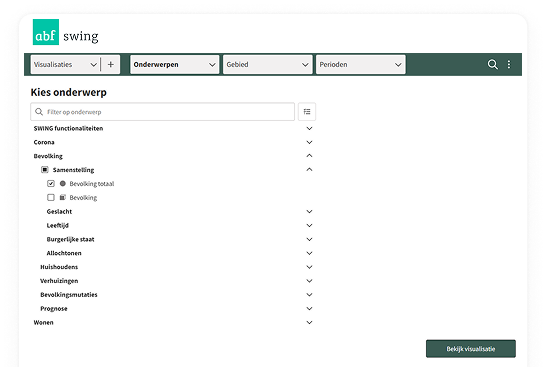Image resolution: width=547 pixels, height=367 pixels.
Task: Toggle the Samenstelling group checkbox
Action: point(45,170)
